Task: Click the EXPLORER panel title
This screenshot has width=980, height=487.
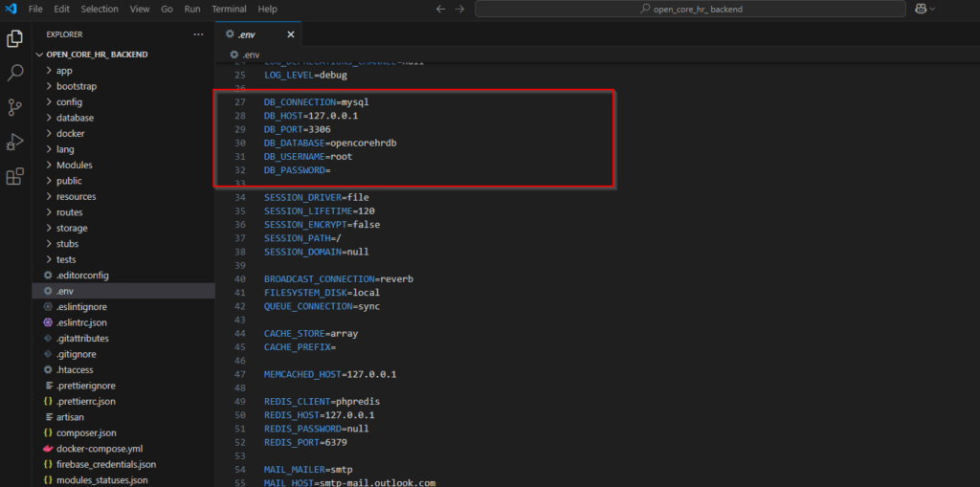Action: (64, 34)
